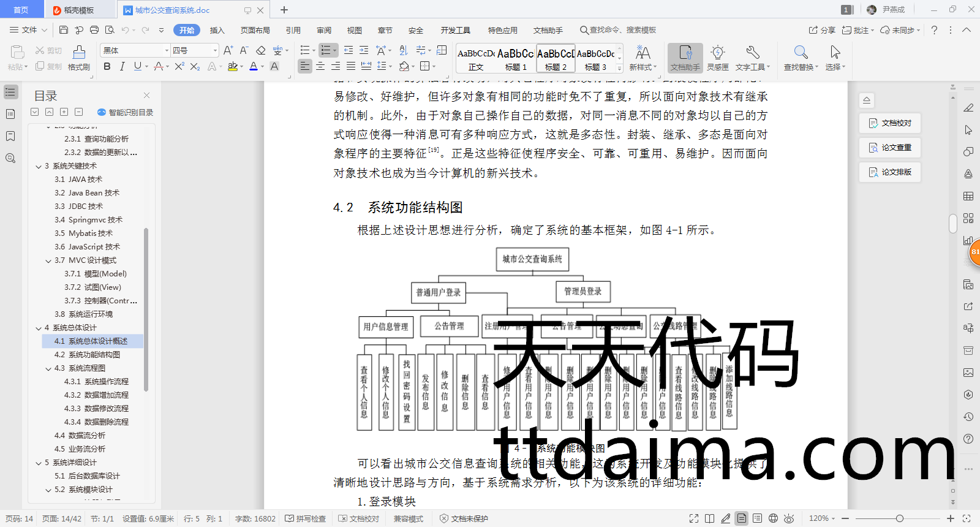
Task: Collapse the 3.7 MVC设计模式 outline node
Action: click(48, 260)
